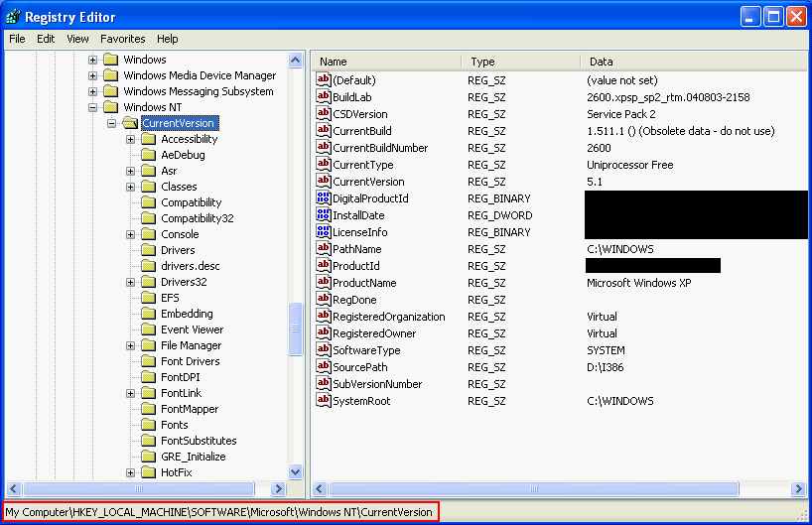Viewport: 812px width, 525px height.
Task: Click the tree pane horizontal scrollbar thumb
Action: click(x=139, y=488)
